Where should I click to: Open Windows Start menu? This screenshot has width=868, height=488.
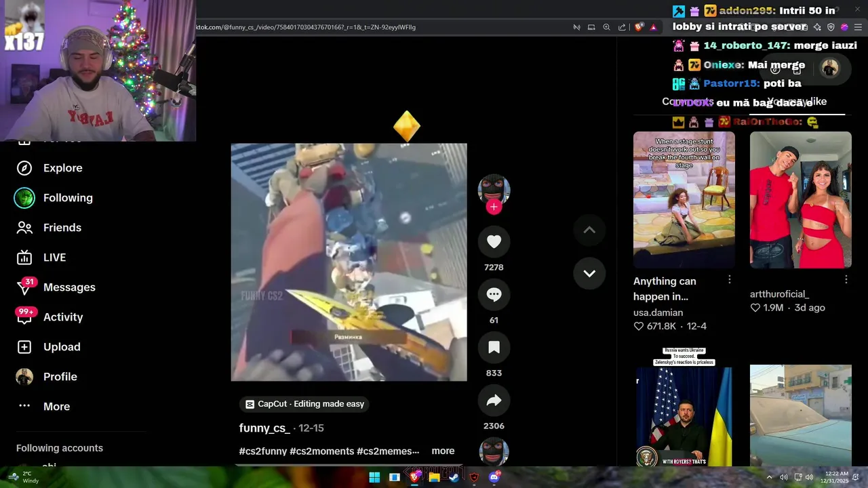[x=374, y=477]
